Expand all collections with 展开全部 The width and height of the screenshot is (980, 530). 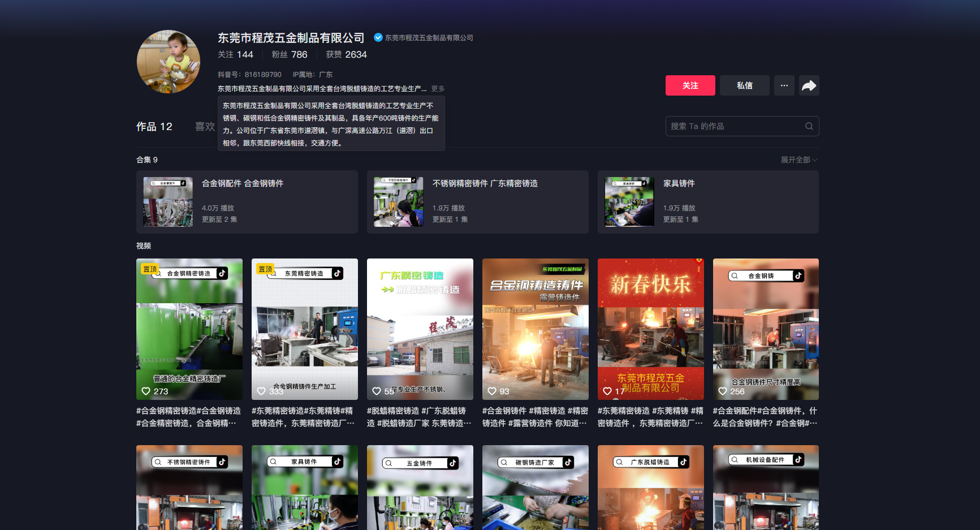798,160
